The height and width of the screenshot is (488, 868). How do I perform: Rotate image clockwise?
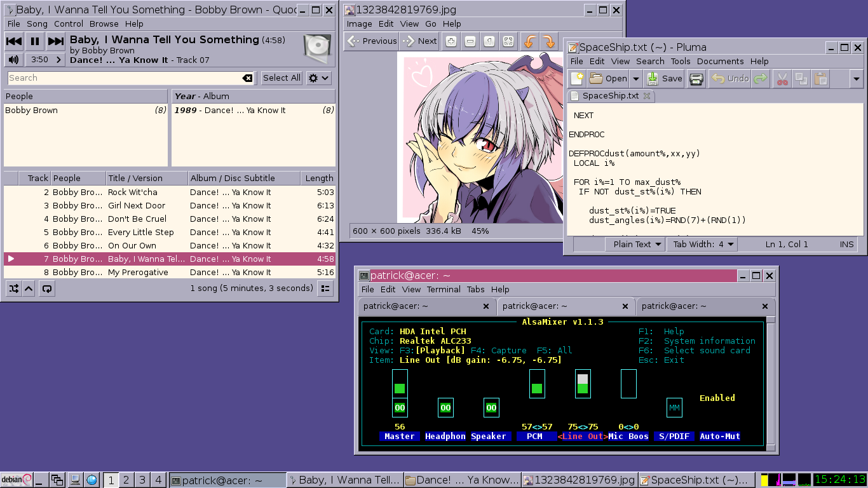pyautogui.click(x=548, y=41)
